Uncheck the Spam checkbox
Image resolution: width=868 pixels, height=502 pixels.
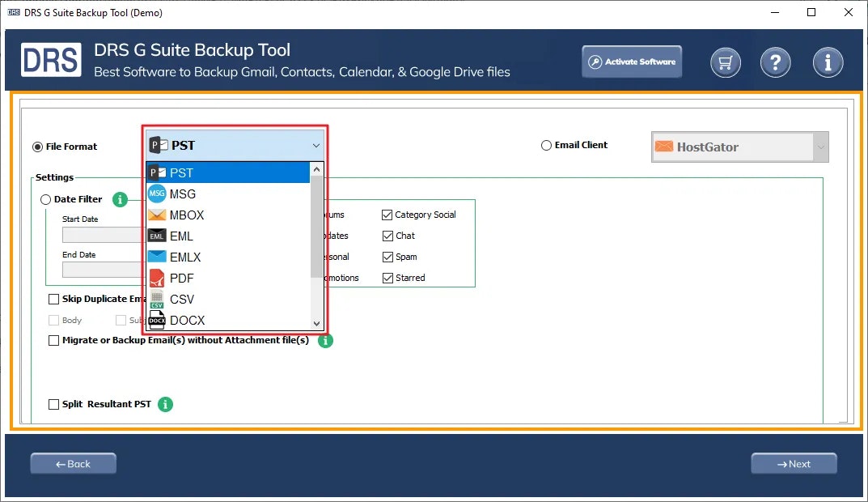pyautogui.click(x=387, y=257)
